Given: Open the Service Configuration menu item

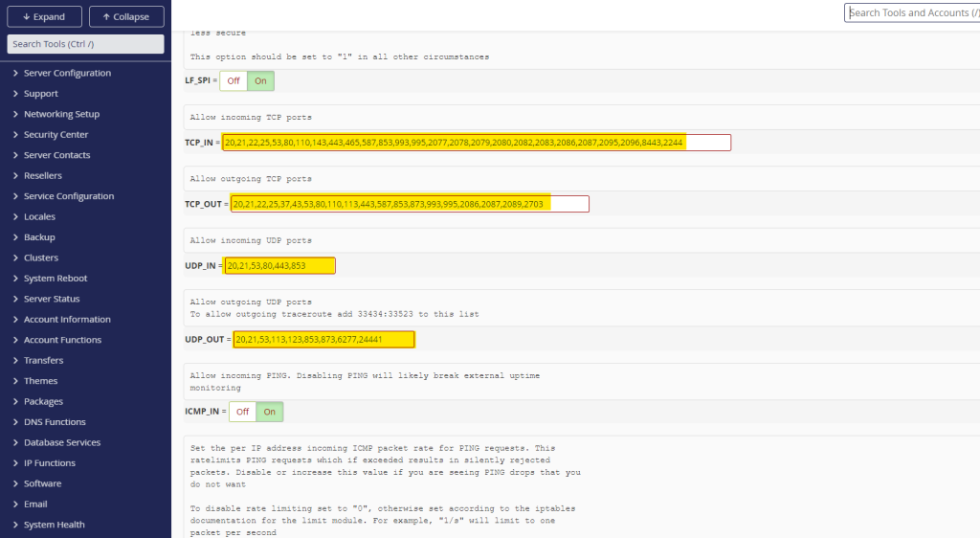Looking at the screenshot, I should pyautogui.click(x=68, y=196).
